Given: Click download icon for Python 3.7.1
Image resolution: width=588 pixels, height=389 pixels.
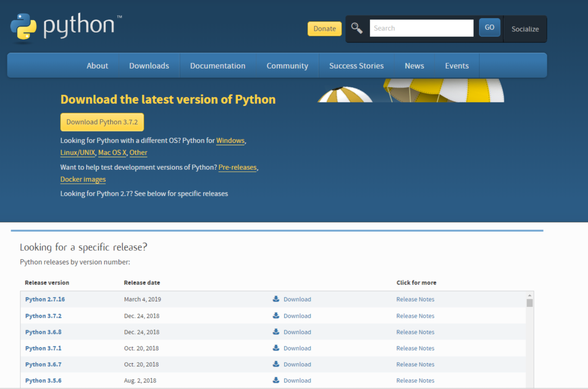Looking at the screenshot, I should click(x=276, y=348).
